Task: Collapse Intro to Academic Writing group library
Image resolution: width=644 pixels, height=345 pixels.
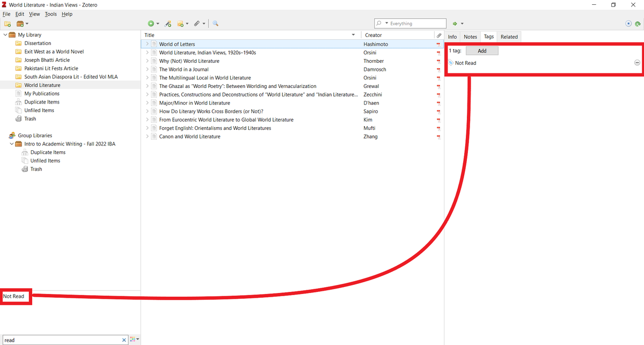Action: click(11, 144)
